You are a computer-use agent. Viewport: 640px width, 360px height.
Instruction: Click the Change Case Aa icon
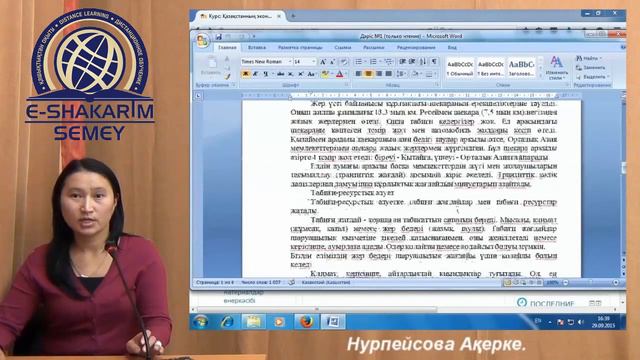[x=311, y=74]
